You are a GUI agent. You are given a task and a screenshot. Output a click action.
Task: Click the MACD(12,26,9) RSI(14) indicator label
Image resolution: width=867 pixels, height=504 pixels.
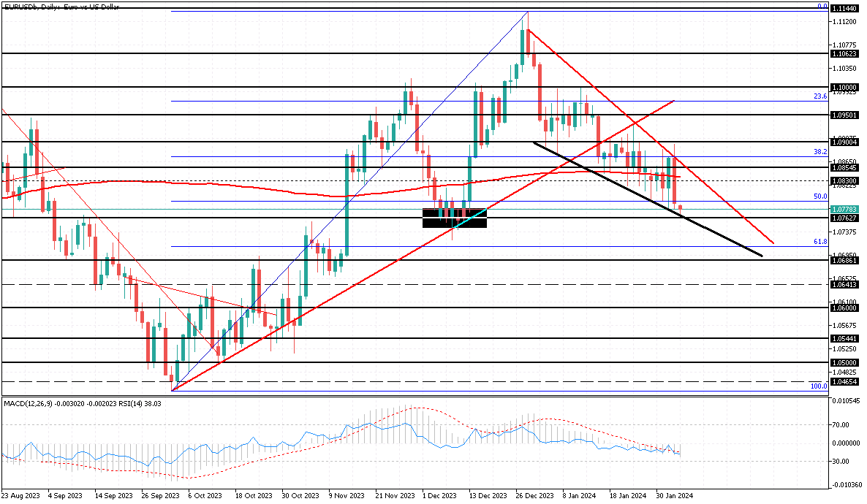click(x=83, y=403)
